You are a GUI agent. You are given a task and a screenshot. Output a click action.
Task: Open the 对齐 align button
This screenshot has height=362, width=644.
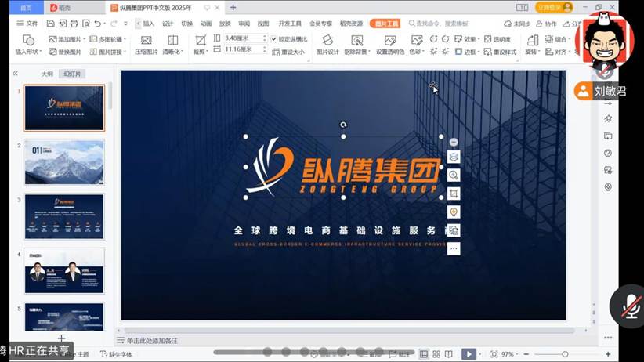point(558,52)
